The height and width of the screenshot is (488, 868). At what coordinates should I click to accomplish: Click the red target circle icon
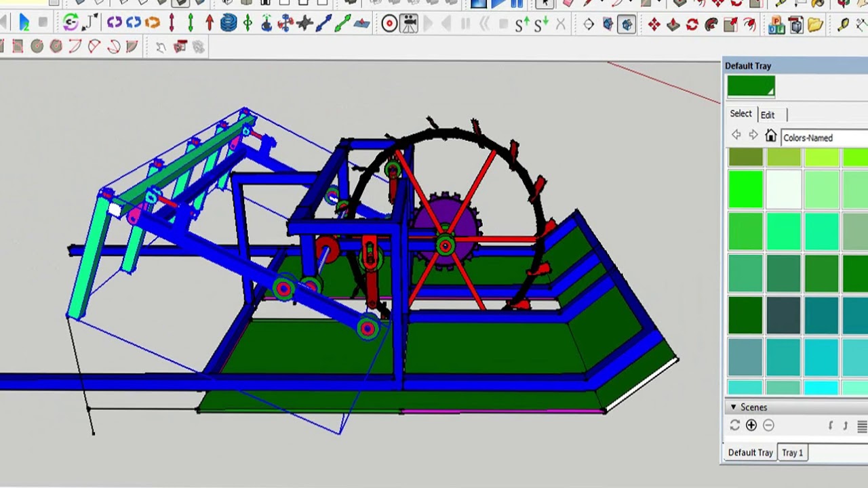pyautogui.click(x=389, y=24)
